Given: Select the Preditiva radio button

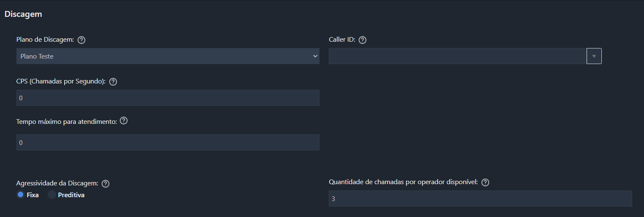Looking at the screenshot, I should 52,195.
